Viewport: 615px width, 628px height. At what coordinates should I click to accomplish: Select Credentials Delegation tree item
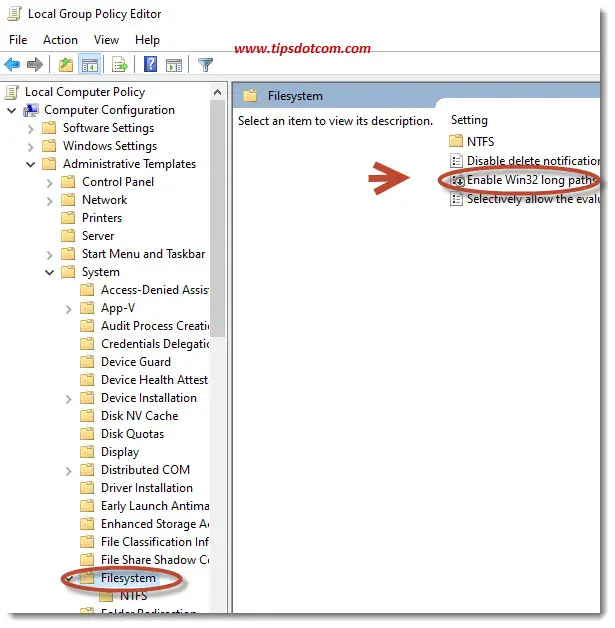click(155, 344)
